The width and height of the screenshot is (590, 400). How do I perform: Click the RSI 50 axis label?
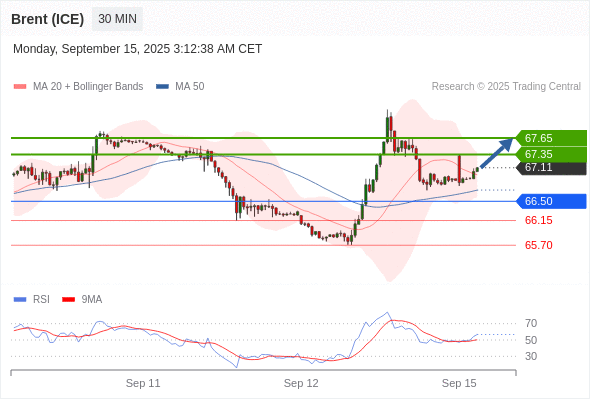531,340
